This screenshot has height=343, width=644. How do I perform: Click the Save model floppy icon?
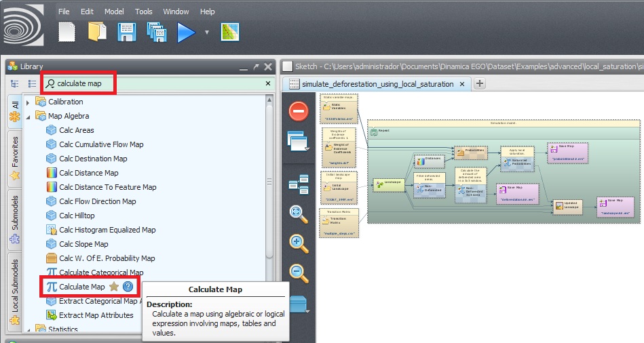click(128, 32)
